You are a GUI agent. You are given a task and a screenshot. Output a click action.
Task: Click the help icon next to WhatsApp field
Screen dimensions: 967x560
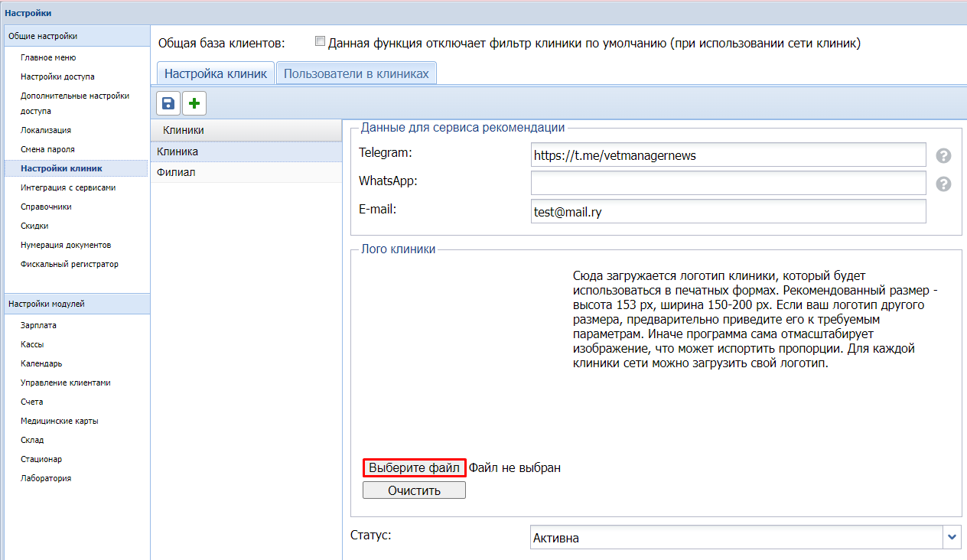point(943,184)
